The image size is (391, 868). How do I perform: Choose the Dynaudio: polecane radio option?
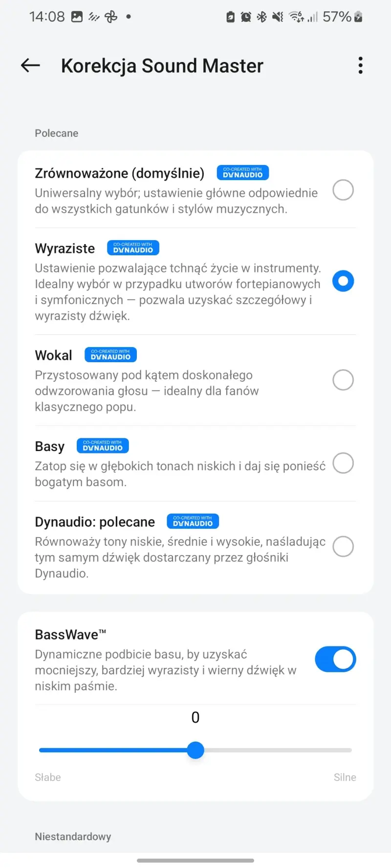(x=343, y=546)
